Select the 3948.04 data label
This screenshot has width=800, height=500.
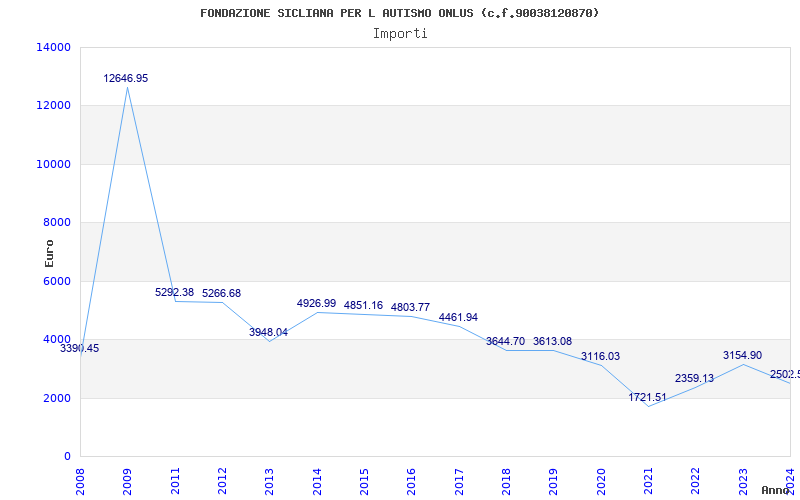pyautogui.click(x=268, y=332)
